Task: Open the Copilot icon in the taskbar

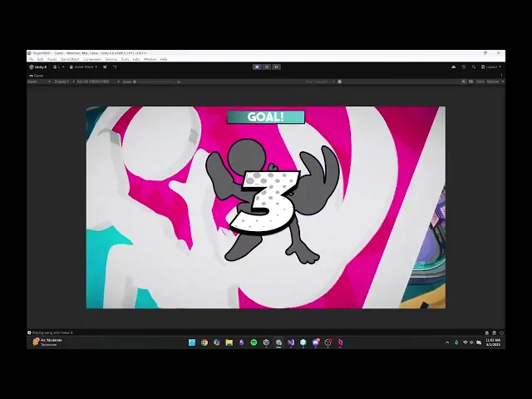Action: click(216, 342)
